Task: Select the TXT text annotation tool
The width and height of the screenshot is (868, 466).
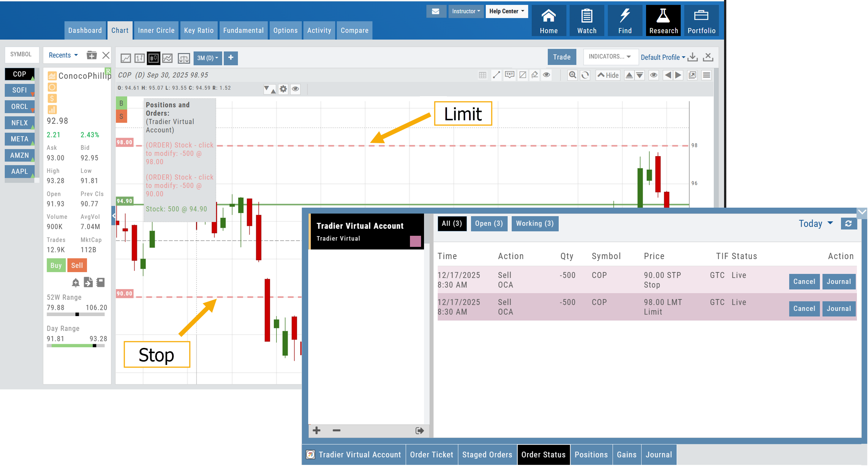Action: (509, 75)
